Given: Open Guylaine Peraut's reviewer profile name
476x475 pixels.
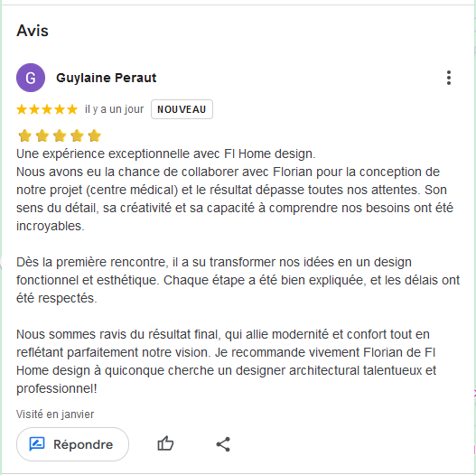Looking at the screenshot, I should coord(107,78).
